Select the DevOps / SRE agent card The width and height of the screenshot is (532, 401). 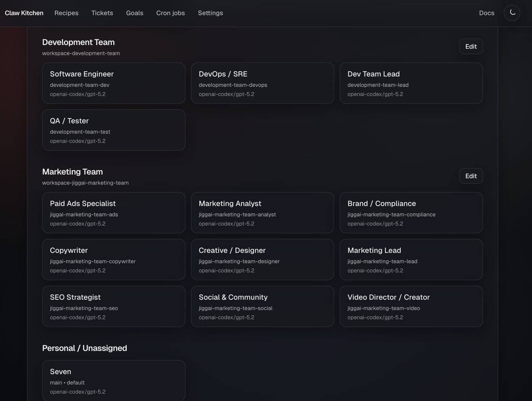[x=262, y=83]
